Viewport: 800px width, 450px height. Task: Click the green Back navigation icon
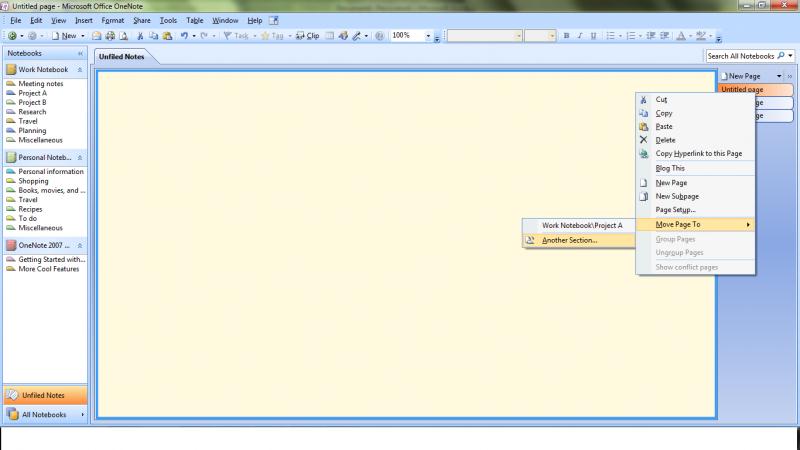coord(9,35)
